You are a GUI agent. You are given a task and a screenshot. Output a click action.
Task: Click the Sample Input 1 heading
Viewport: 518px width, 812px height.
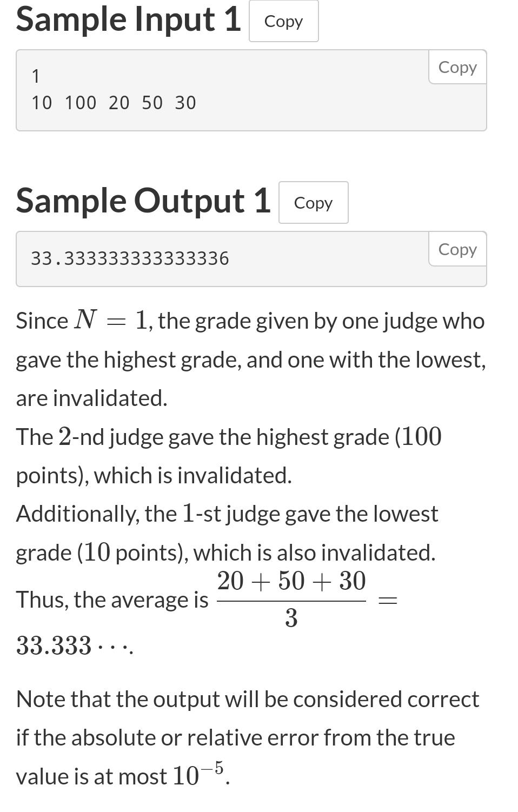coord(128,19)
